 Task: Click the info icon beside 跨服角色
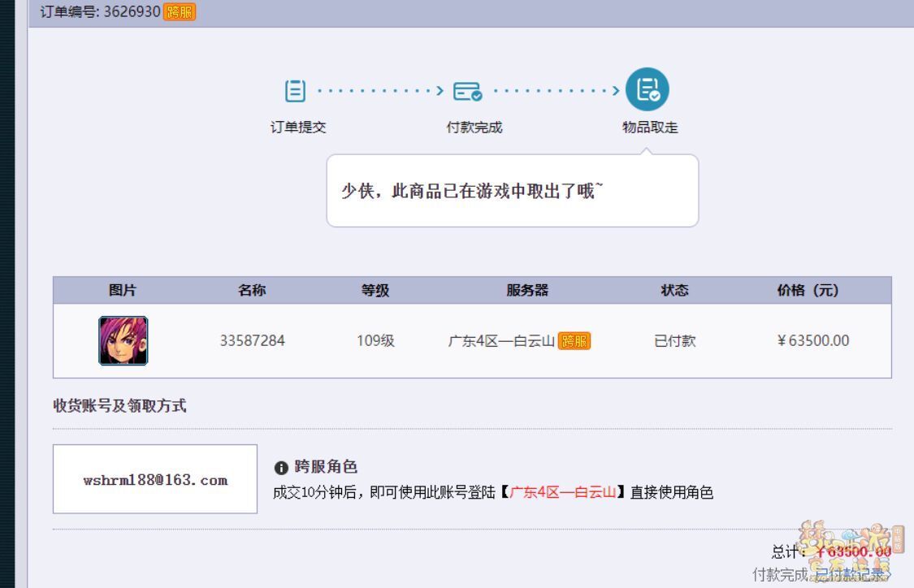coord(281,468)
